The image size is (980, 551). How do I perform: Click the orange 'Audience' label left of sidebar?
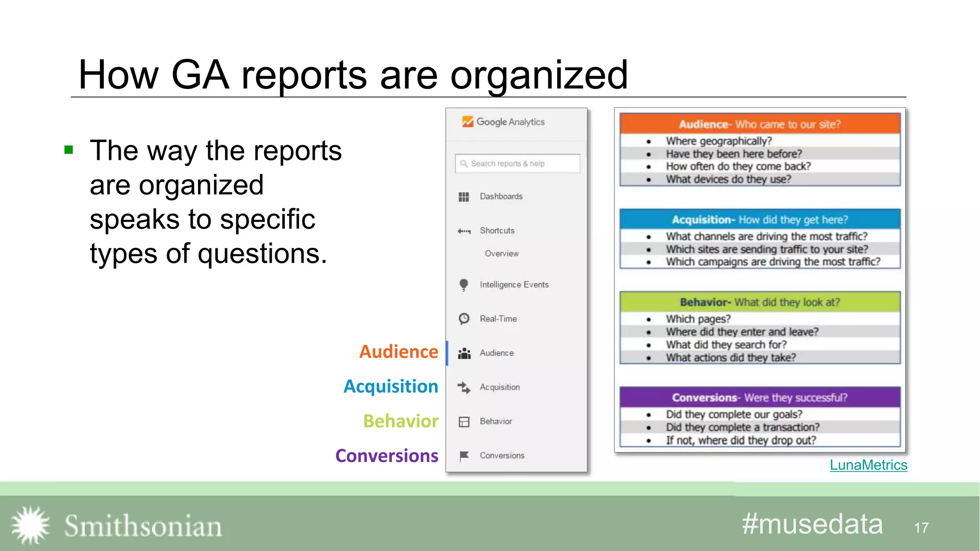(399, 352)
